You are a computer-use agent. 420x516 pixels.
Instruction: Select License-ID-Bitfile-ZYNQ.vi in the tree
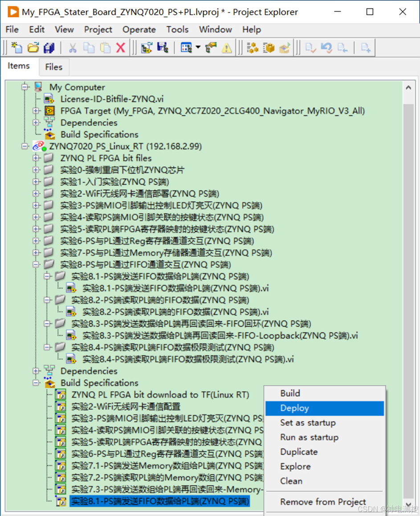pyautogui.click(x=112, y=99)
